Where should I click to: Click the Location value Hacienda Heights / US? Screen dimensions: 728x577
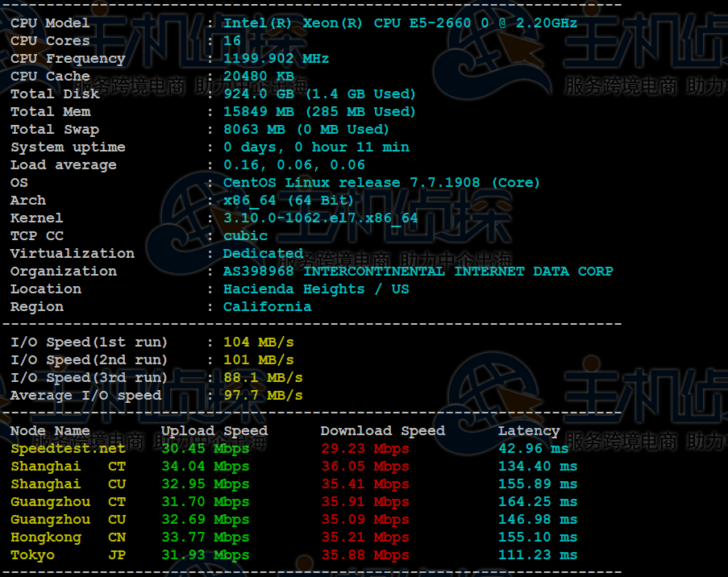click(315, 289)
